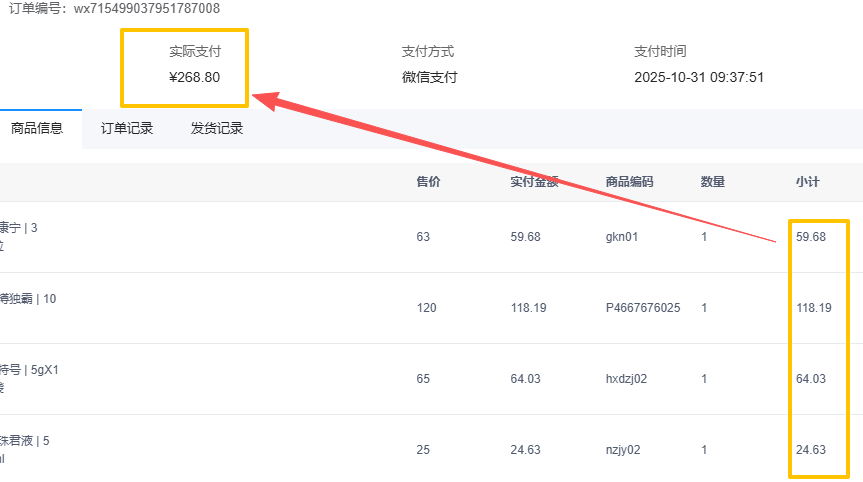Click the 实付金额 column header
This screenshot has height=482, width=863.
pos(534,182)
